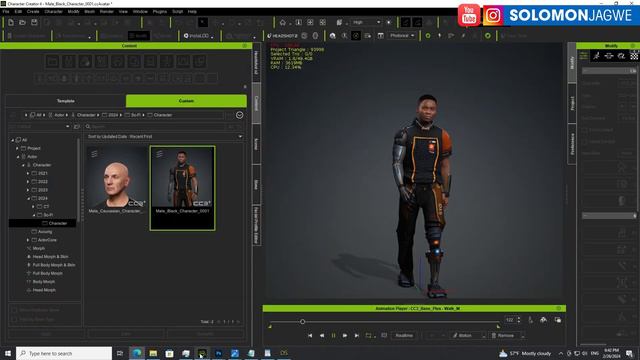This screenshot has height=360, width=640.
Task: Expand the 2023 folder in tree
Action: [x=28, y=190]
